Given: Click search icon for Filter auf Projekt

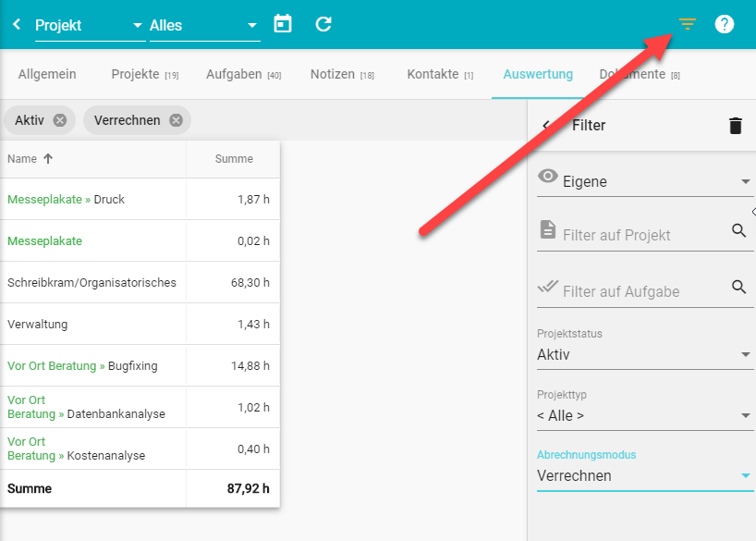Looking at the screenshot, I should coord(738,231).
